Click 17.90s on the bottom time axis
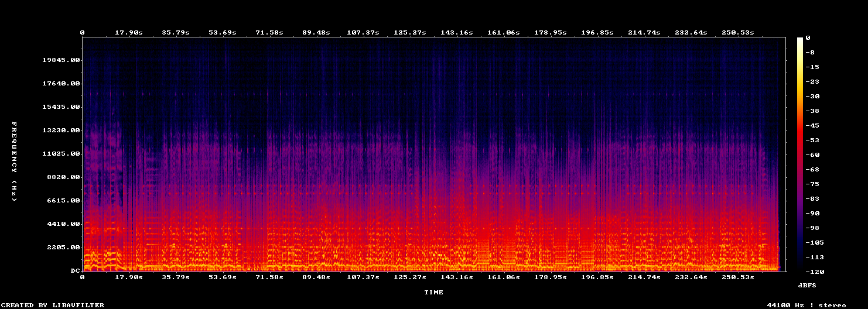This screenshot has height=309, width=868. coord(129,277)
